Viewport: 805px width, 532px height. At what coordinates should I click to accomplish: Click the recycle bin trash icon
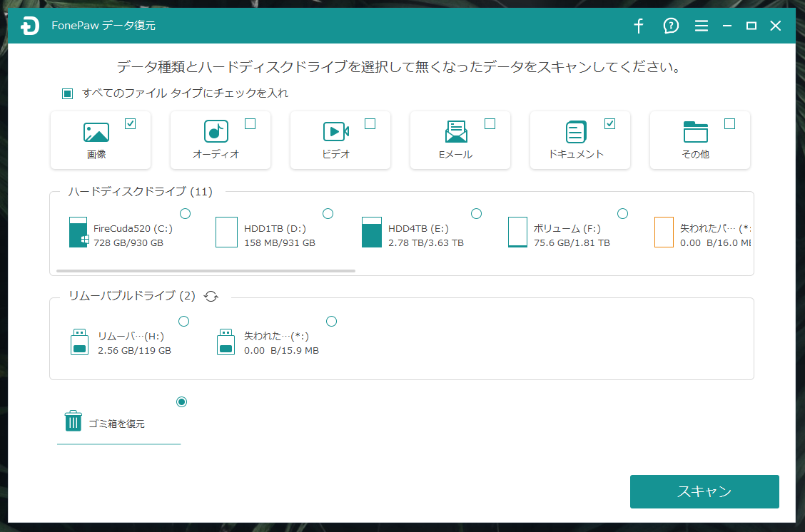[73, 421]
